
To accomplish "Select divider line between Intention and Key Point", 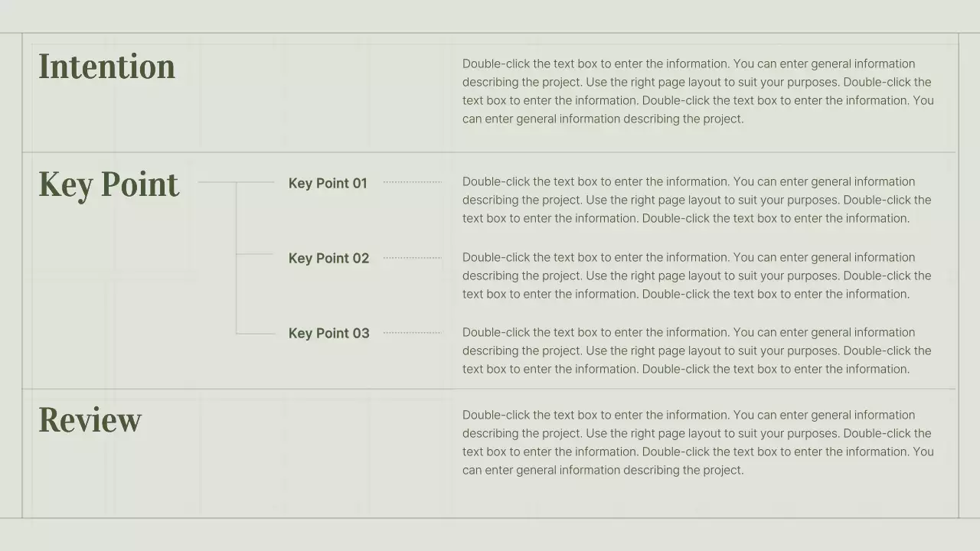I will (490, 152).
